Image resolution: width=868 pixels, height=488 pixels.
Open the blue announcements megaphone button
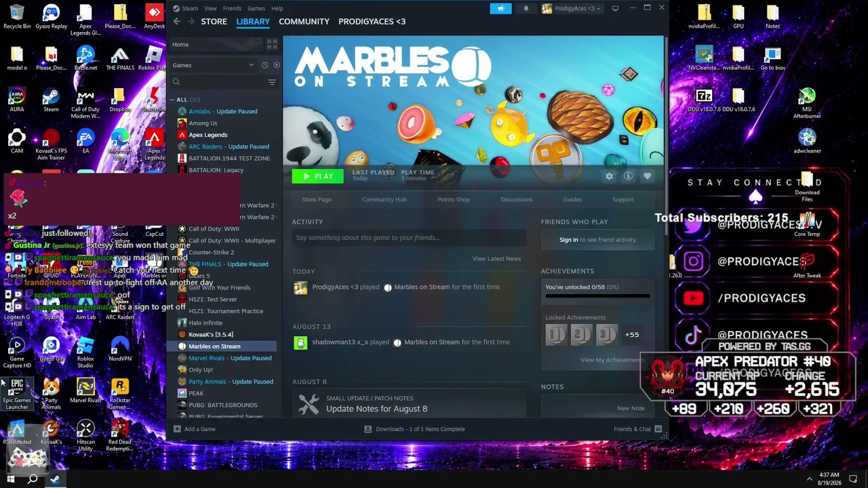(500, 8)
